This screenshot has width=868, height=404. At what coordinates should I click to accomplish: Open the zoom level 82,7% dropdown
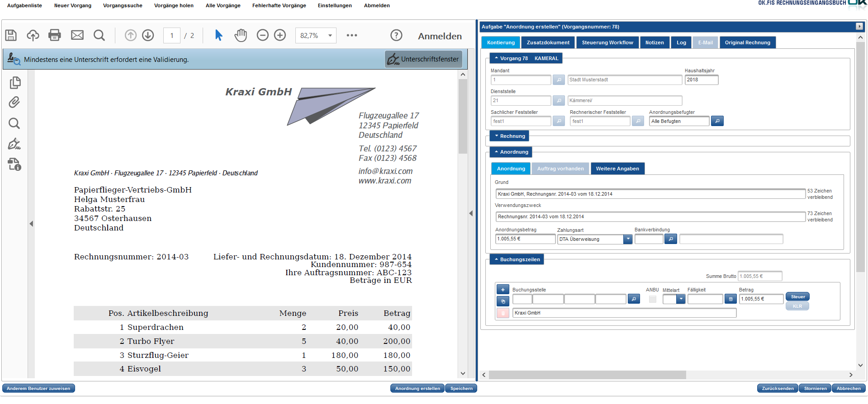click(x=330, y=36)
